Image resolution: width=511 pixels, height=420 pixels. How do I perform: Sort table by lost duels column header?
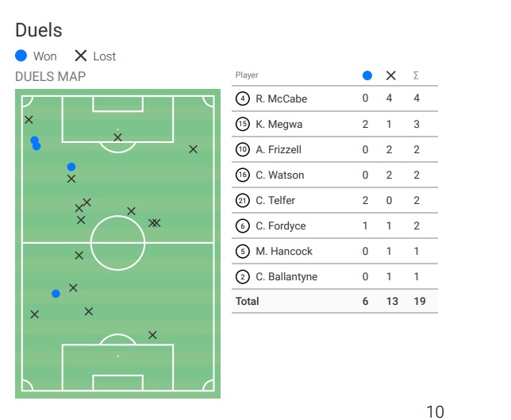point(390,75)
